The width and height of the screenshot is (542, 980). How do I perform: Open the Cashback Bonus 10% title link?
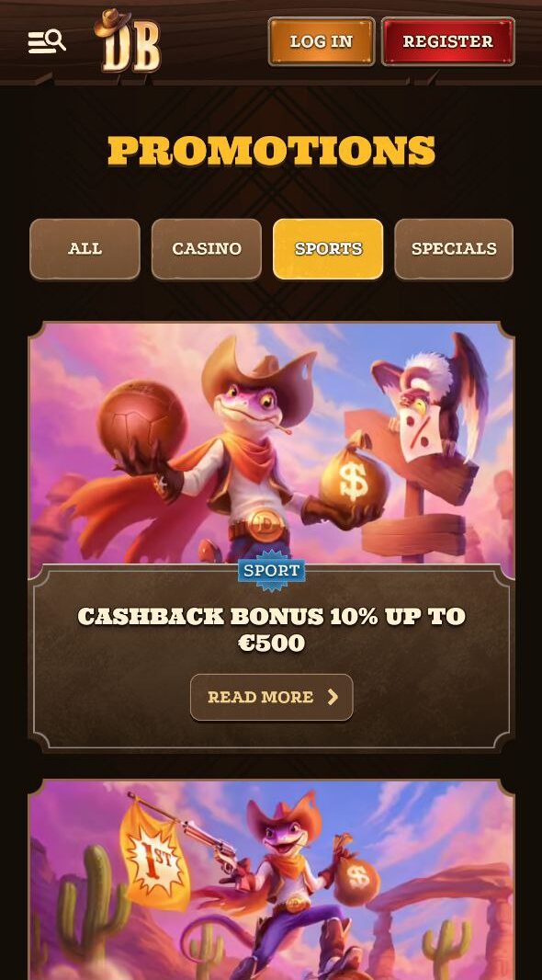[x=272, y=630]
